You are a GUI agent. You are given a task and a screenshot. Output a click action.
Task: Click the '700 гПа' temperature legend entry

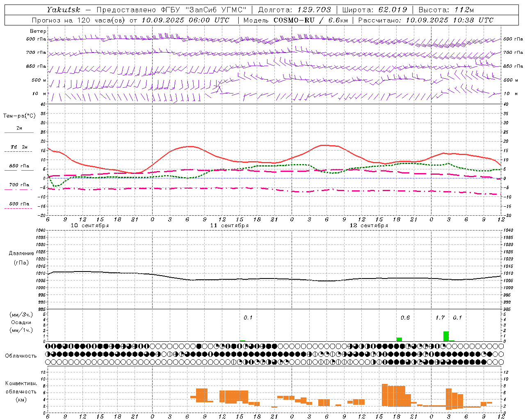(x=19, y=185)
